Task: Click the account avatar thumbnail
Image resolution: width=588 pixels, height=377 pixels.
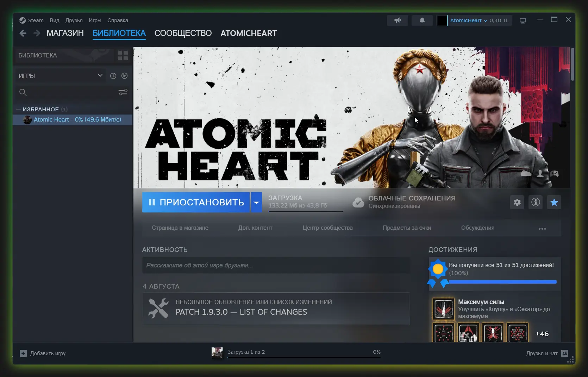Action: pyautogui.click(x=442, y=20)
